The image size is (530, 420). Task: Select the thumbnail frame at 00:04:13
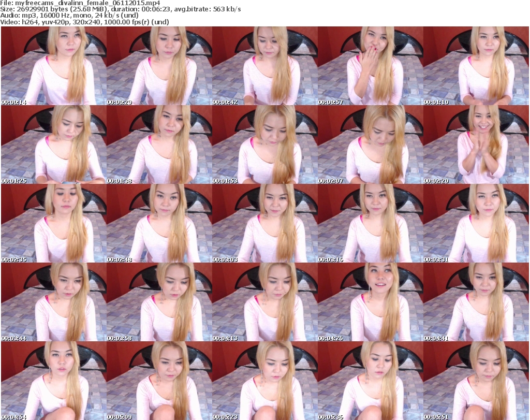[x=265, y=301]
